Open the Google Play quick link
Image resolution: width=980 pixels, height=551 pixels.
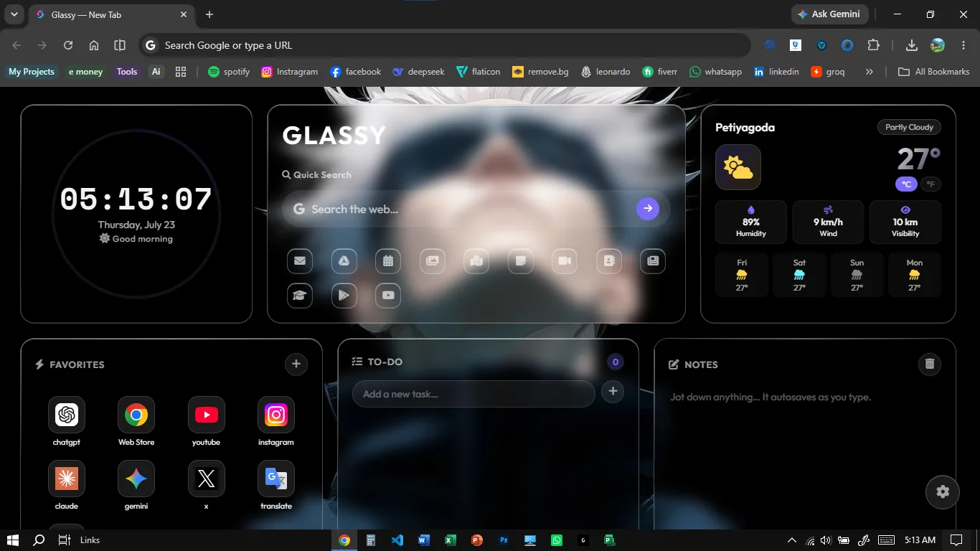click(x=344, y=295)
